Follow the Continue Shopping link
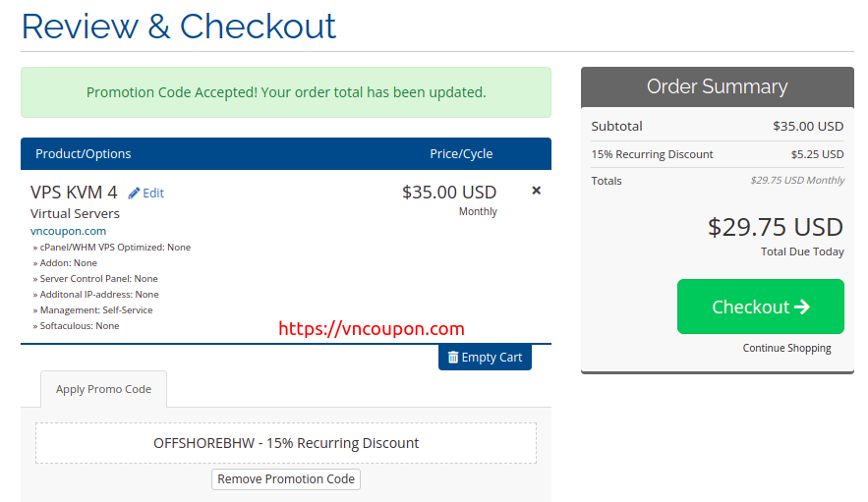The width and height of the screenshot is (868, 502). [x=786, y=348]
